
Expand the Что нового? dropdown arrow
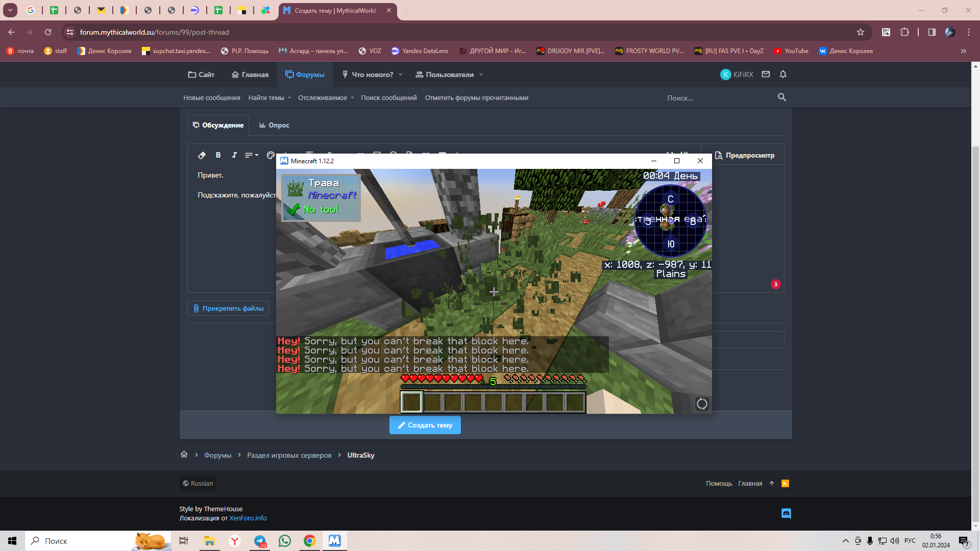pos(401,74)
